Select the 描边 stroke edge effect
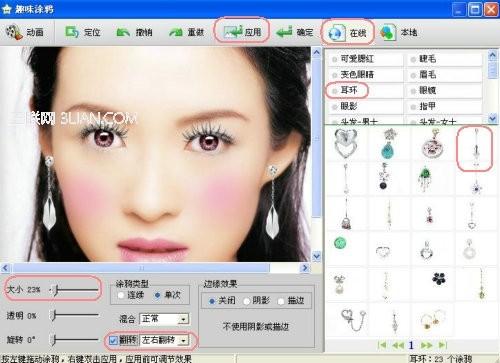The image size is (500, 363). (x=281, y=301)
